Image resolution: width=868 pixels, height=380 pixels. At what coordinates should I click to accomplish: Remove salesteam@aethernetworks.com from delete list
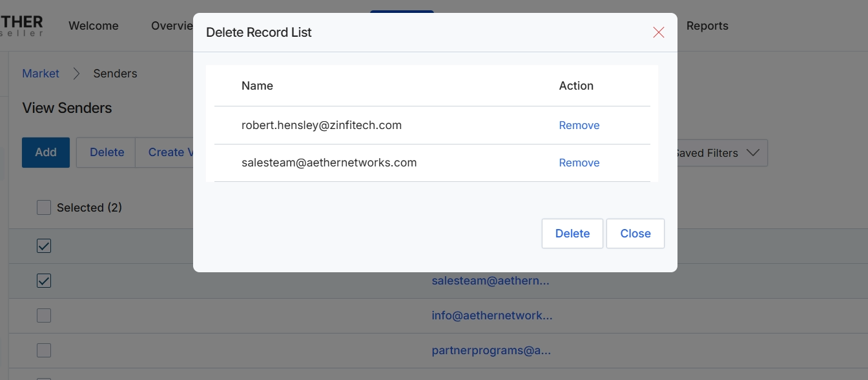(579, 163)
